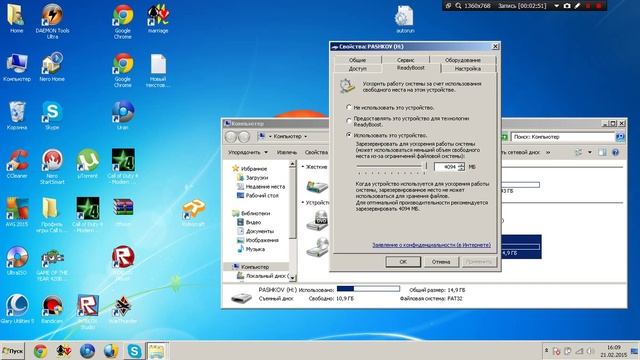Click Извлечь in the Explorer toolbar
Viewport: 640px width, 360px height.
(x=287, y=152)
